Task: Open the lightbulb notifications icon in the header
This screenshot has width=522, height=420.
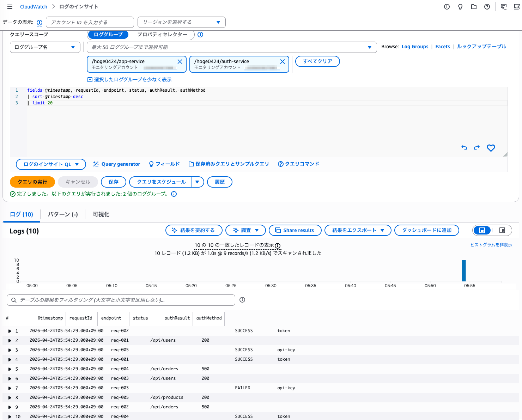Action: click(460, 6)
